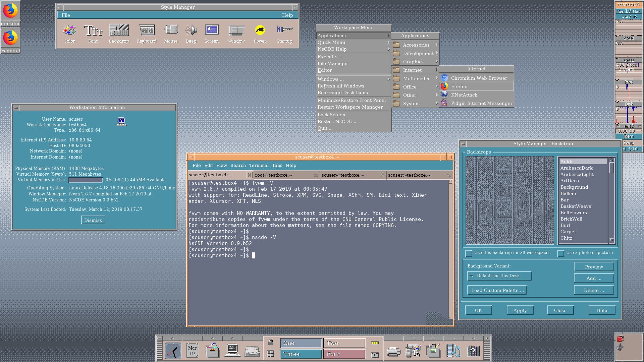Click the Backdrop icon in Style Manager
Image resolution: width=644 pixels, height=362 pixels.
click(119, 31)
